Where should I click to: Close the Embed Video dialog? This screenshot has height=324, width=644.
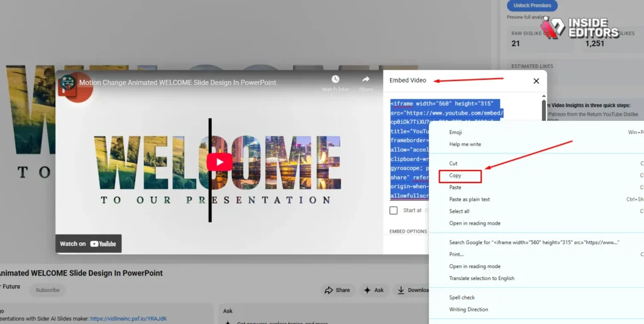(x=536, y=81)
